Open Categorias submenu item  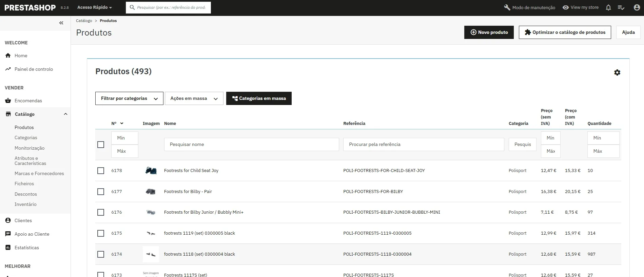[x=26, y=137]
